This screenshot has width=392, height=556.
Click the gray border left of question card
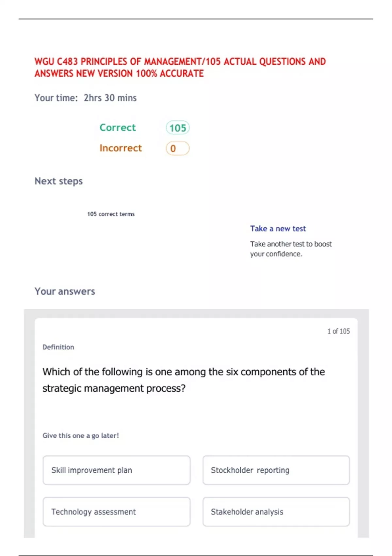click(29, 425)
